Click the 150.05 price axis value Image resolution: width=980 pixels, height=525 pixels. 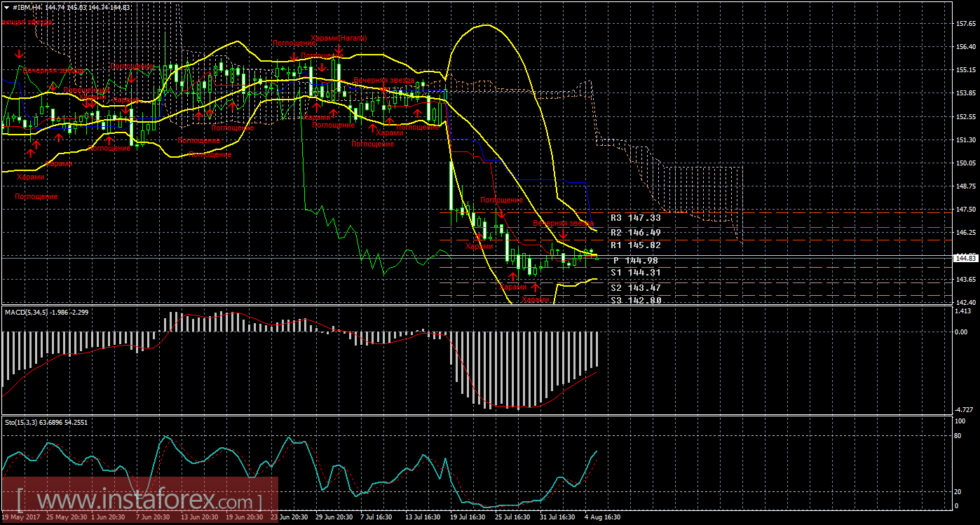tap(965, 163)
